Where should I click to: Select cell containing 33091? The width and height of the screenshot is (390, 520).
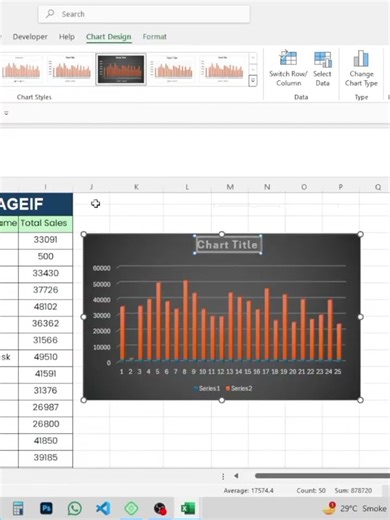coord(45,240)
